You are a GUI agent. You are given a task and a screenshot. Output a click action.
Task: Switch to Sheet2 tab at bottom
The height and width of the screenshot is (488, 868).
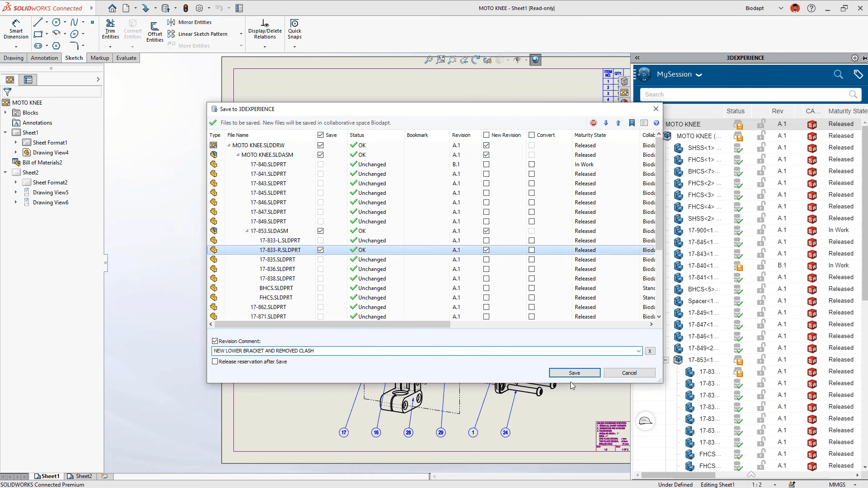80,476
